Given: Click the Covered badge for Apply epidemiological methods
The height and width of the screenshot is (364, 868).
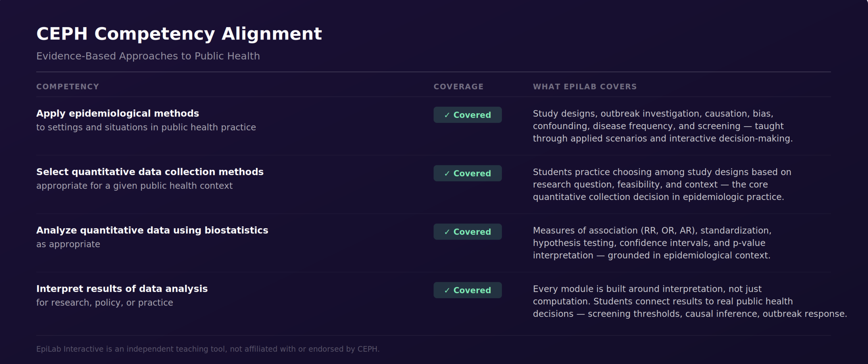Looking at the screenshot, I should (467, 115).
